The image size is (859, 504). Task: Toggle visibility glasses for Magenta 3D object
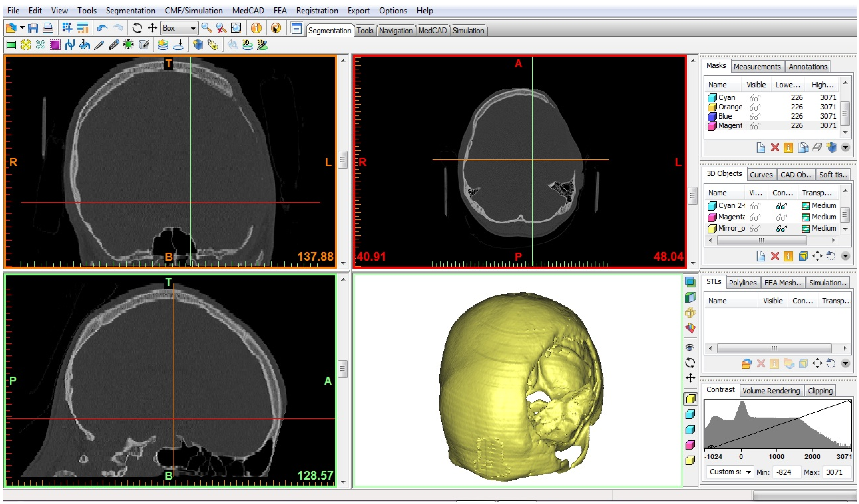tap(755, 217)
